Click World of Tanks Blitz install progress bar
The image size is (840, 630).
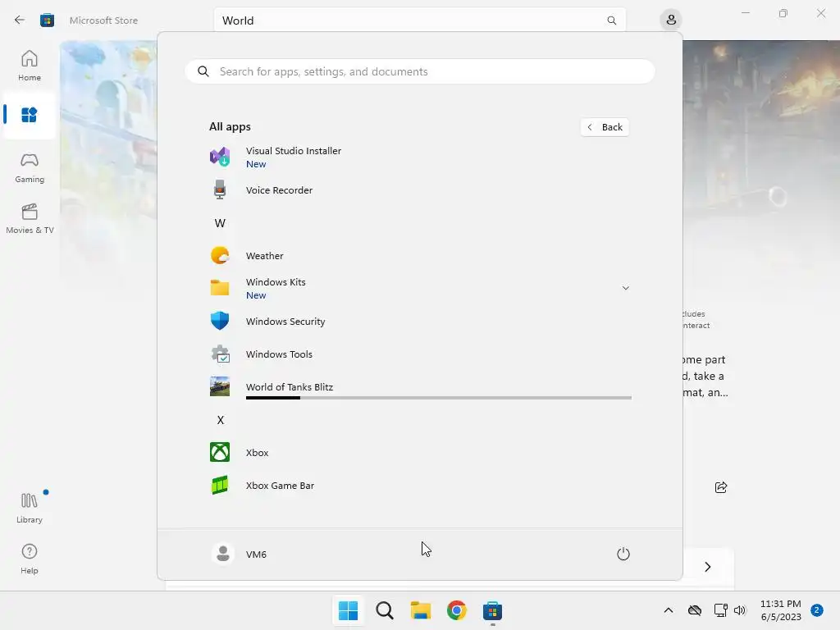pyautogui.click(x=439, y=398)
